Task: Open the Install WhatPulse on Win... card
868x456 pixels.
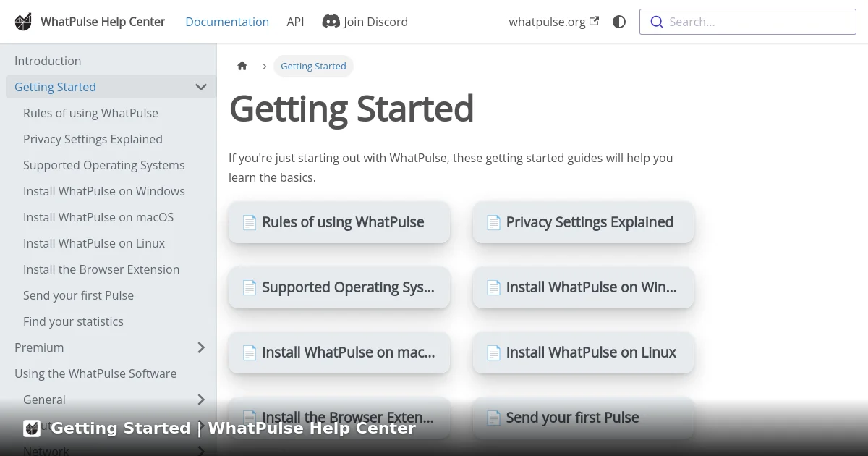Action: (583, 287)
